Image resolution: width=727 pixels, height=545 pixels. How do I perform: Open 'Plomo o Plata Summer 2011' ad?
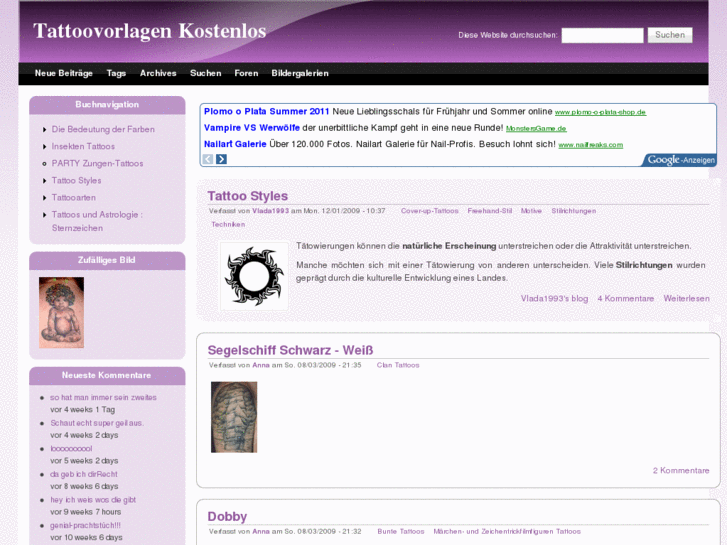click(266, 111)
